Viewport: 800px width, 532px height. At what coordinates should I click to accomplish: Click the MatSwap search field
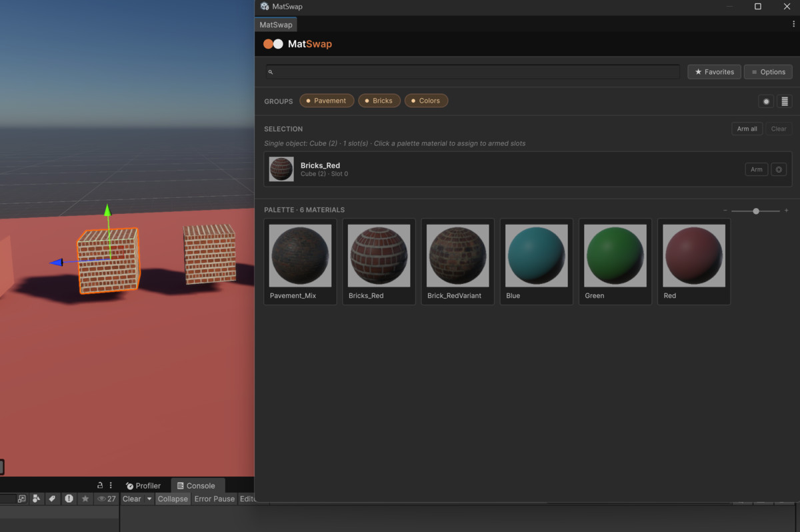[x=473, y=72]
